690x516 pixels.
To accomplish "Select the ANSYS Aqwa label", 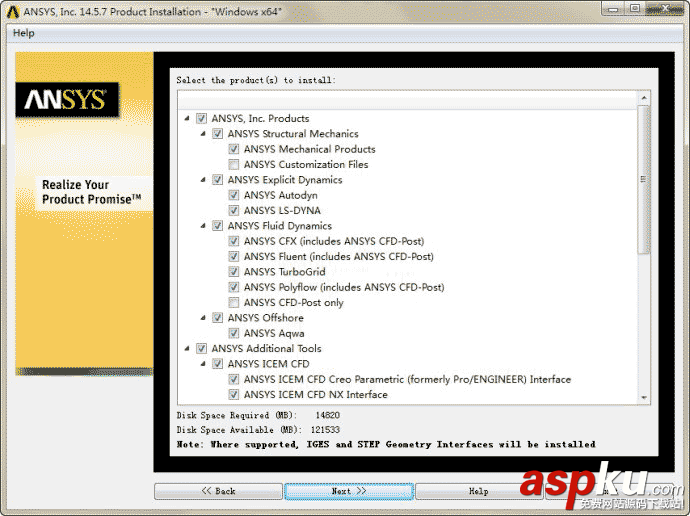I will pos(274,333).
